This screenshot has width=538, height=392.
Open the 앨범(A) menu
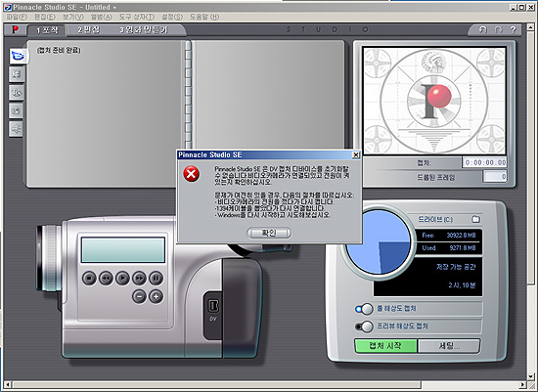click(101, 17)
